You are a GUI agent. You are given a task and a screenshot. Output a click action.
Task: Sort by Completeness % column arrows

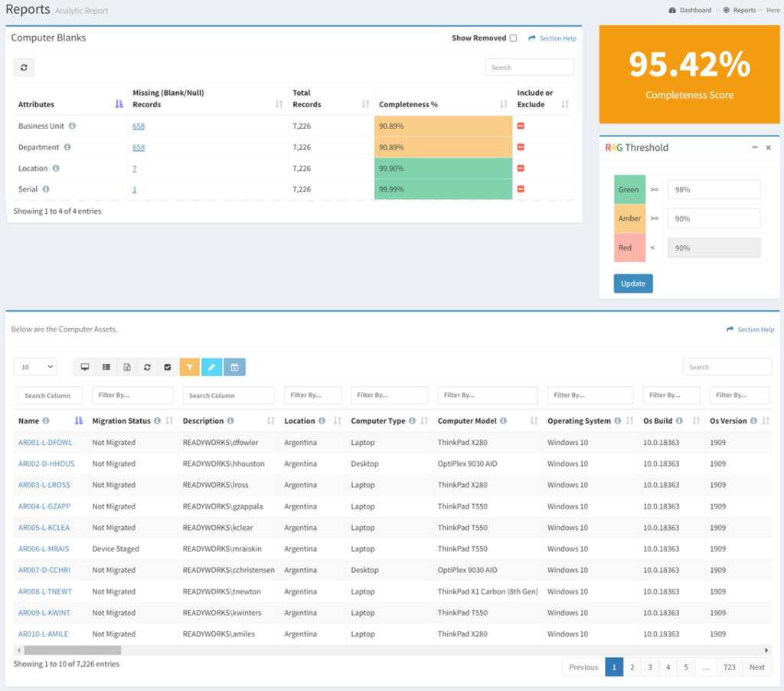pyautogui.click(x=503, y=104)
